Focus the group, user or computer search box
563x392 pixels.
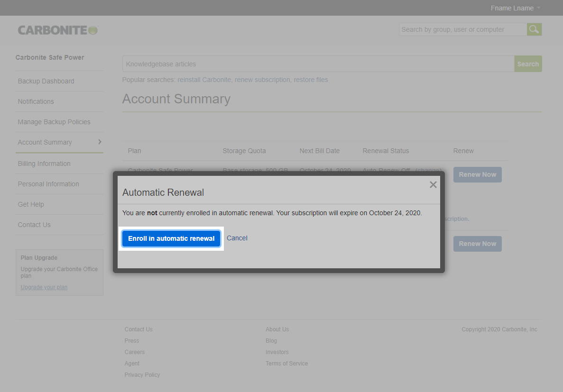point(462,29)
